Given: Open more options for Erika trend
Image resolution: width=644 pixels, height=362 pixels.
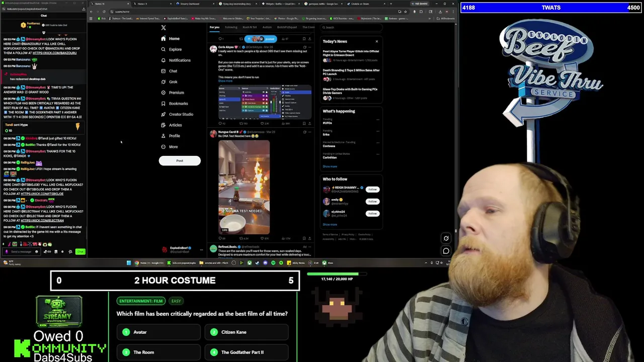Looking at the screenshot, I should [378, 131].
